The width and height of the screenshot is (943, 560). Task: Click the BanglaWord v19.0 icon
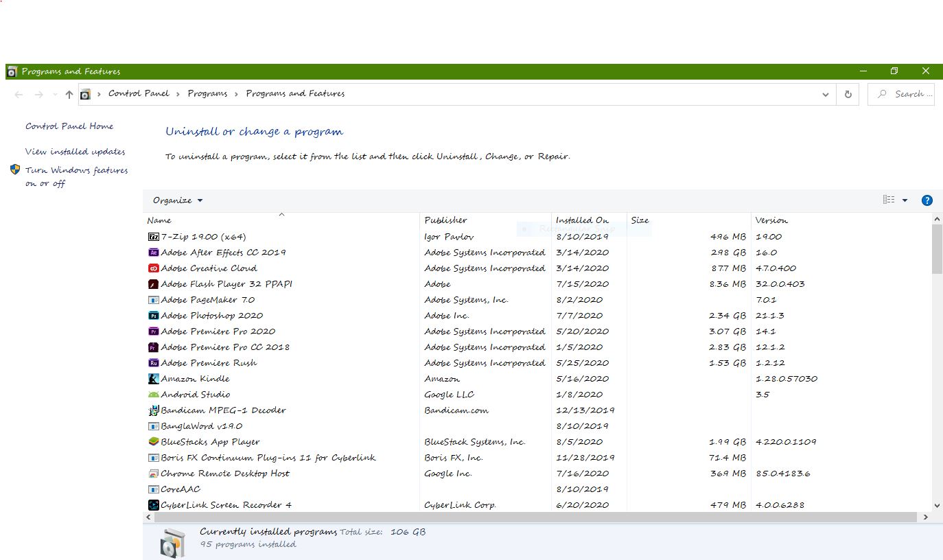[x=154, y=426]
